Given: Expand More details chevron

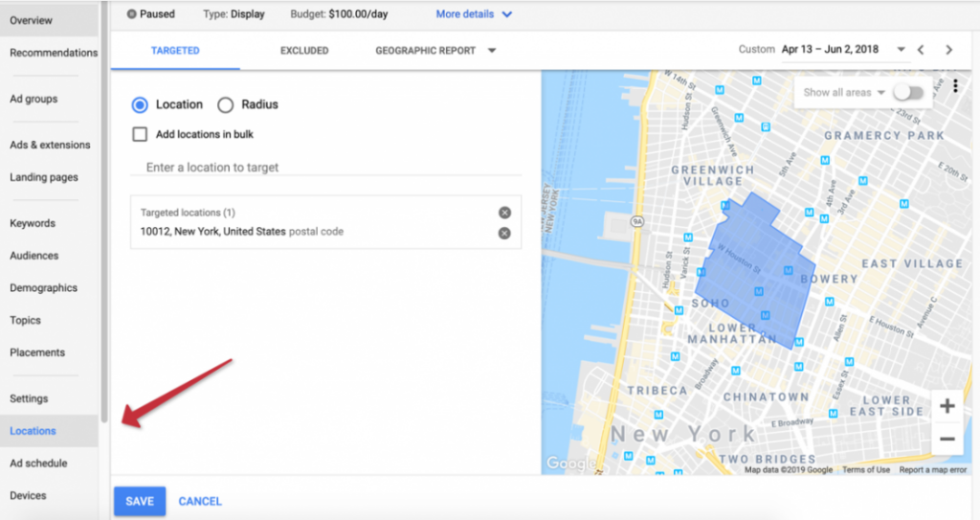Looking at the screenshot, I should tap(507, 14).
